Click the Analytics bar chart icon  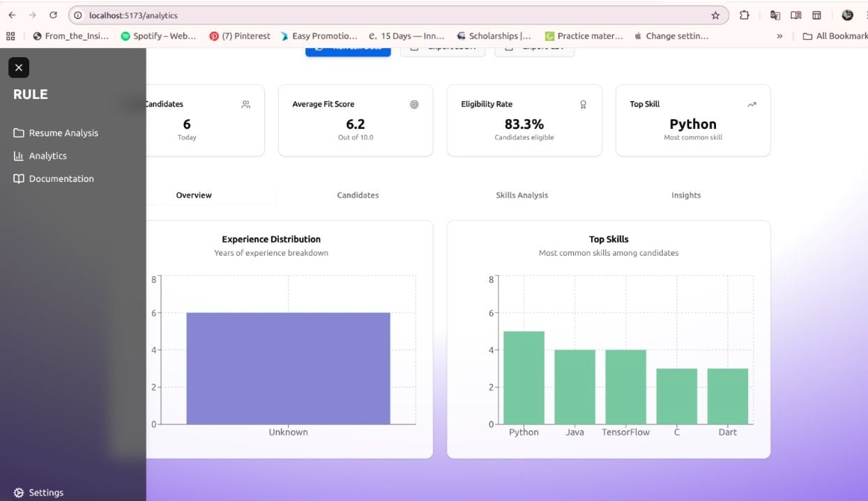[19, 156]
